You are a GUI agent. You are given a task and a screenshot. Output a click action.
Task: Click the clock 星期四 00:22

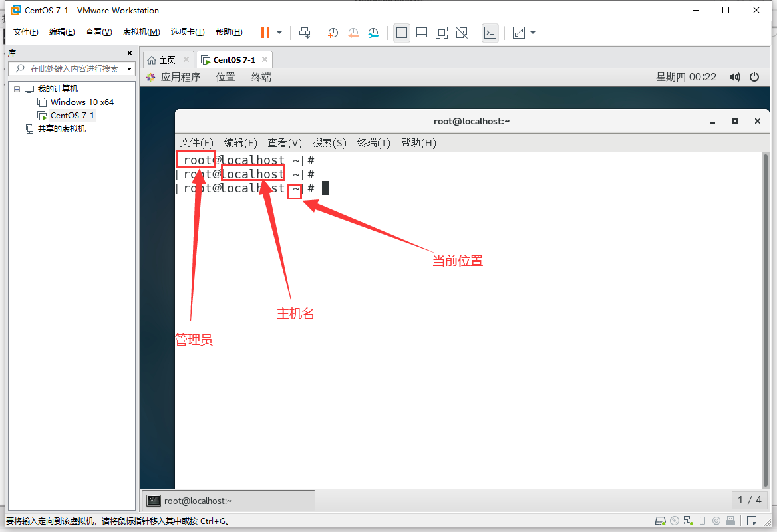(x=686, y=77)
